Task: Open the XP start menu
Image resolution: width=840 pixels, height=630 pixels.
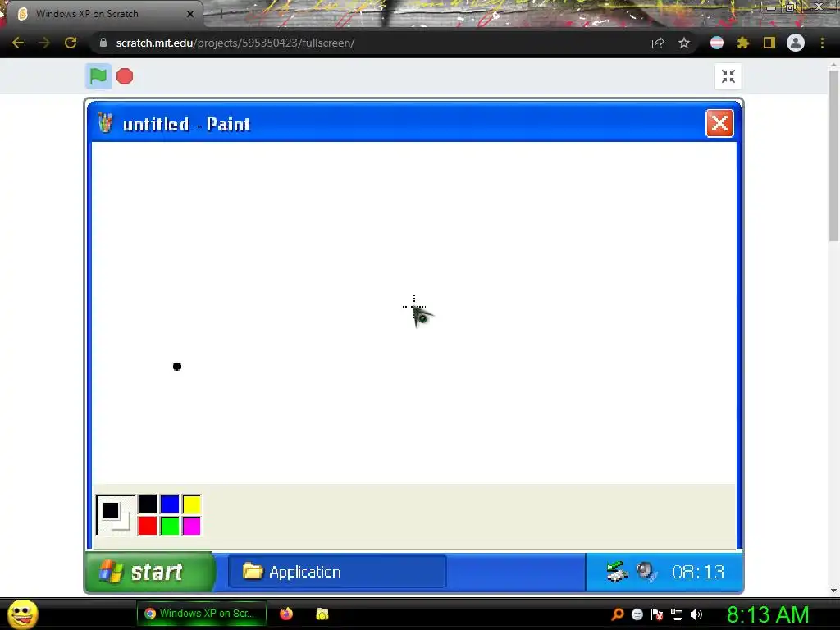Action: pyautogui.click(x=149, y=572)
